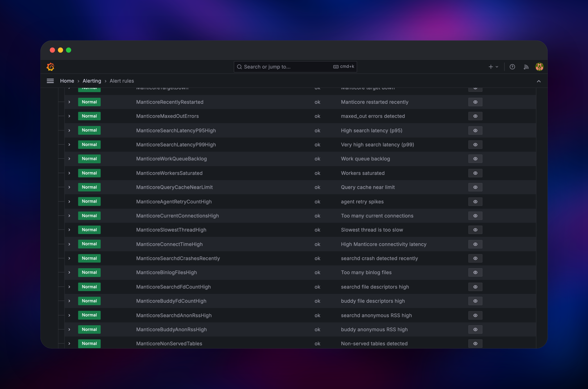Screen dimensions: 588x389
Task: View ManticoreQueryCacheNearLimit rule via eye icon
Action: pos(475,187)
